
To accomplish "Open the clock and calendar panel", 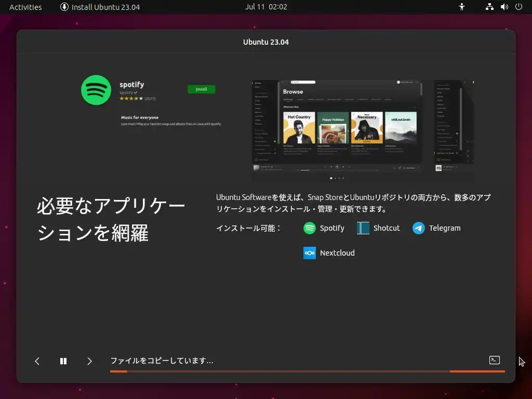I will pos(266,7).
